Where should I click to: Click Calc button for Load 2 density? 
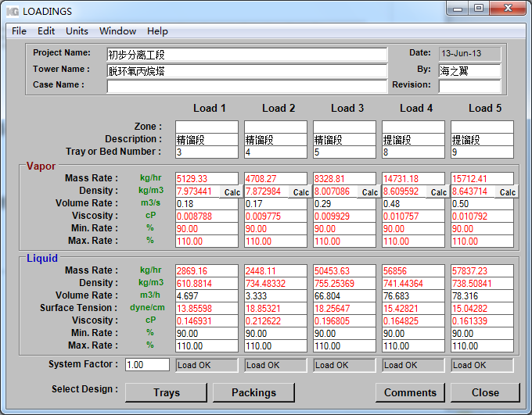(x=301, y=192)
